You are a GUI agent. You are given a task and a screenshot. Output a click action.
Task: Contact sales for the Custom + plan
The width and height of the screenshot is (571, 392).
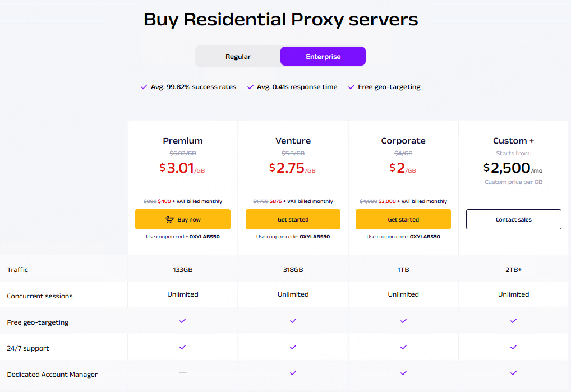513,219
